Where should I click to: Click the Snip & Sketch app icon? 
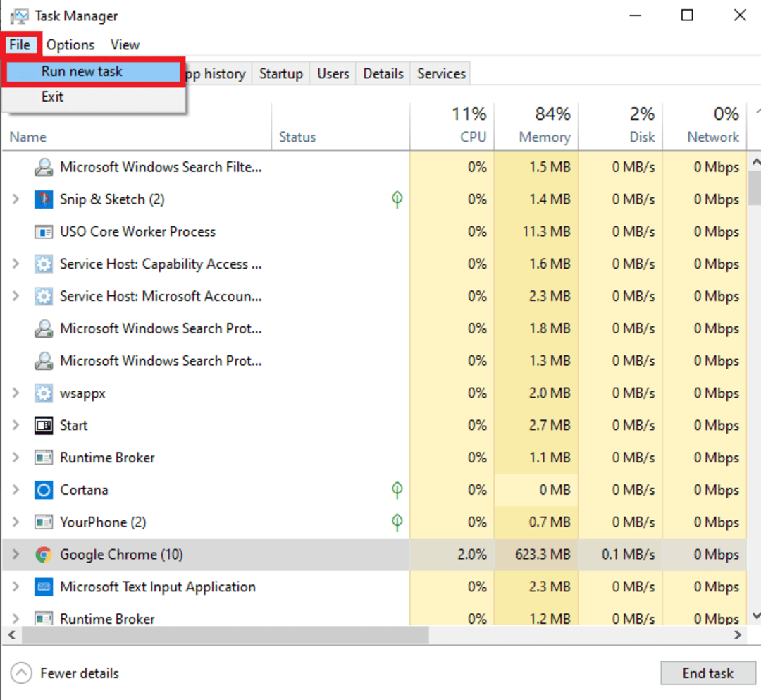[x=44, y=199]
